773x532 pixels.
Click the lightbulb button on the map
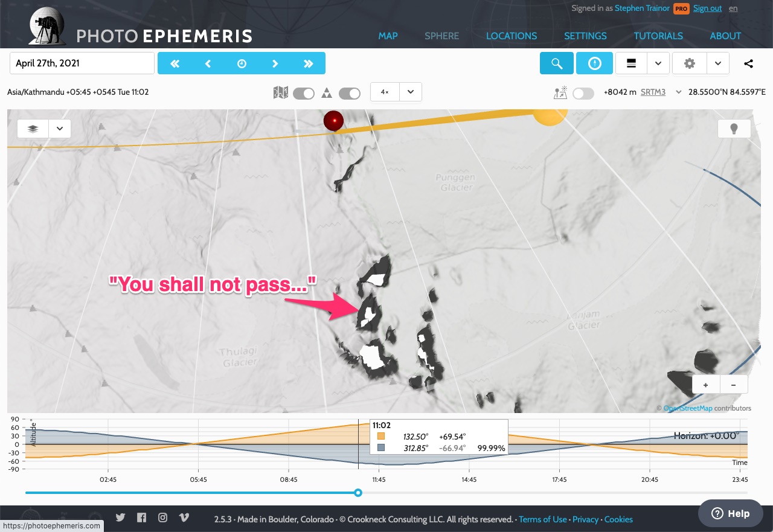734,129
